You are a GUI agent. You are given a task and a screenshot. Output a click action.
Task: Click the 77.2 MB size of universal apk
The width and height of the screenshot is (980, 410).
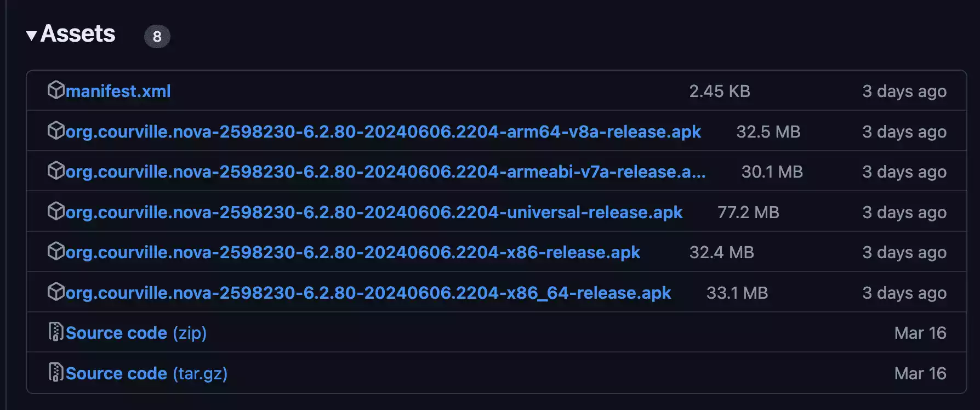(748, 212)
